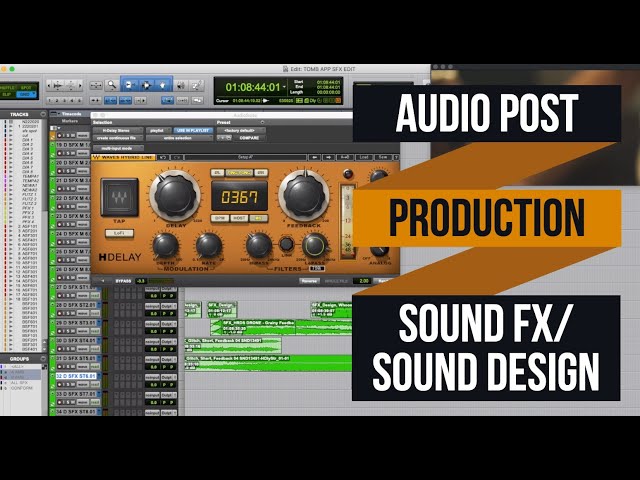The image size is (640, 480).
Task: Open the H-Delay Stereo plugin selector
Action: 118,131
